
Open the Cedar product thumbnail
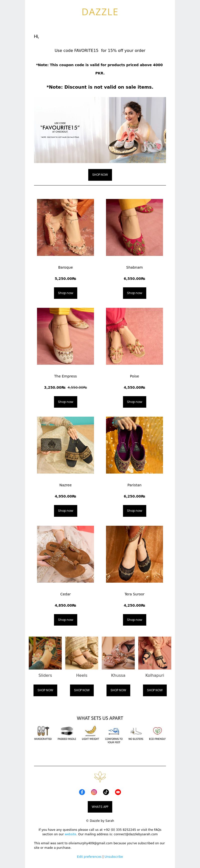pos(65,554)
